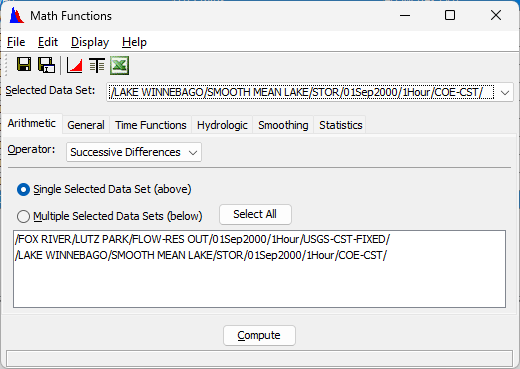Image resolution: width=520 pixels, height=369 pixels.
Task: Switch to the Time Functions tab
Action: tap(151, 125)
